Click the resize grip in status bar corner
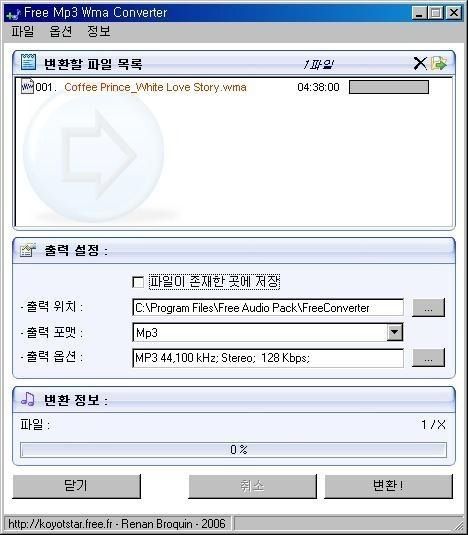The height and width of the screenshot is (535, 468). point(459,523)
